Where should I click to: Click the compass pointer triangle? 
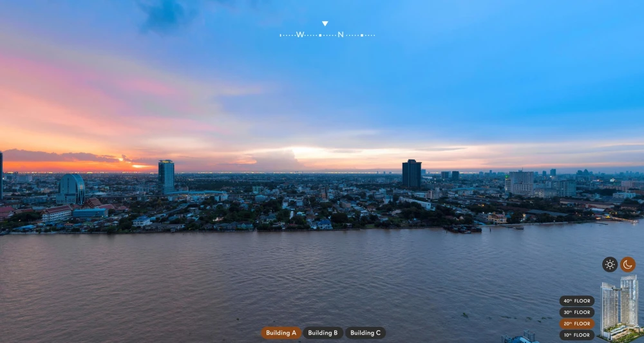pos(325,24)
